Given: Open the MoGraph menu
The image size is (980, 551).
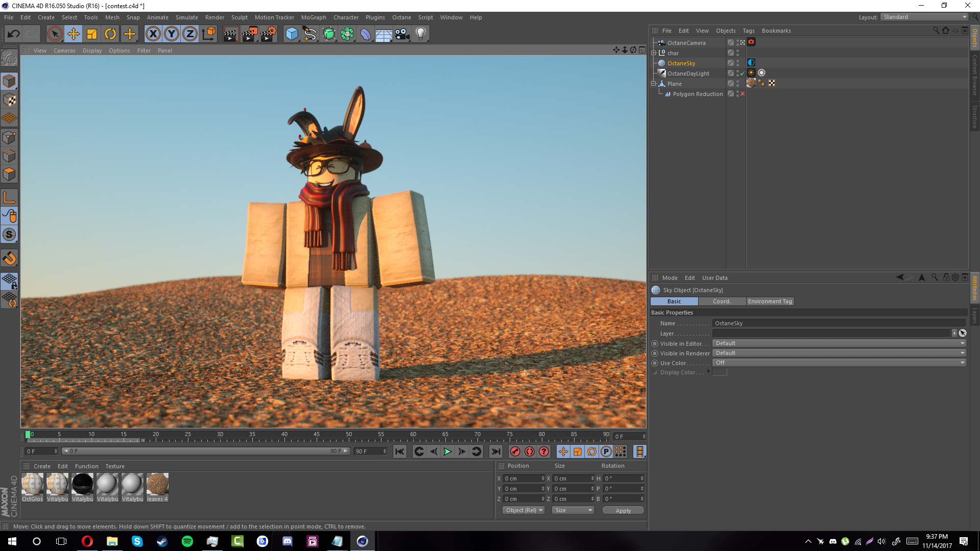Looking at the screenshot, I should 314,17.
